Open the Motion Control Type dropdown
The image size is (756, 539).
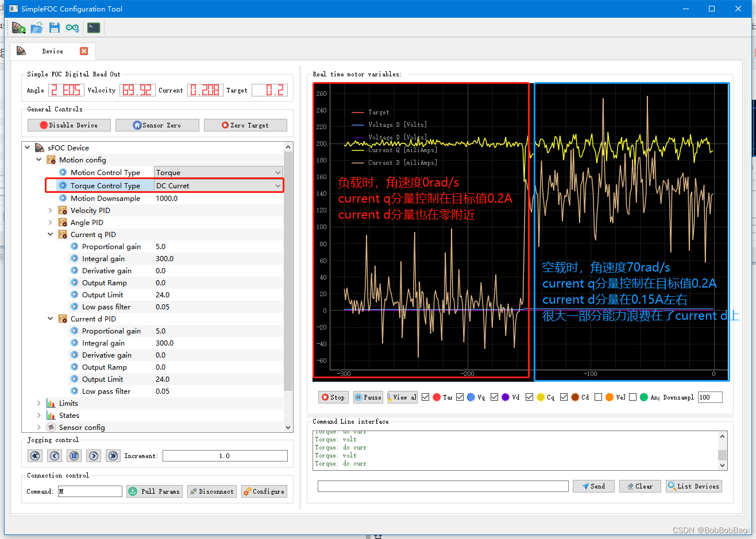point(219,172)
